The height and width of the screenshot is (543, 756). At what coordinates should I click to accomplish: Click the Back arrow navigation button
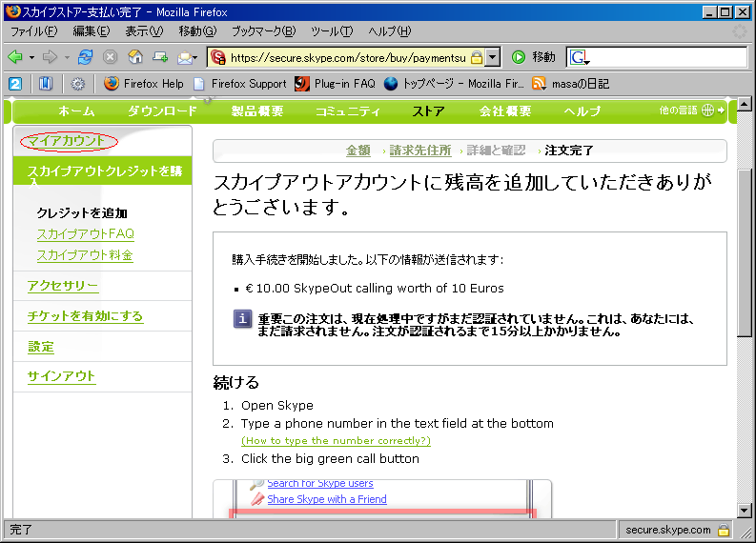click(15, 57)
